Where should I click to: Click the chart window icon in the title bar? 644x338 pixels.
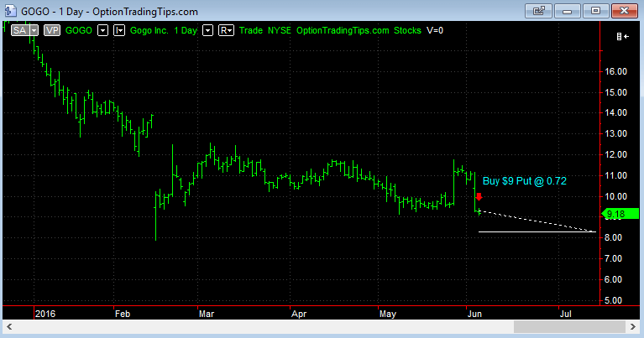(x=10, y=11)
